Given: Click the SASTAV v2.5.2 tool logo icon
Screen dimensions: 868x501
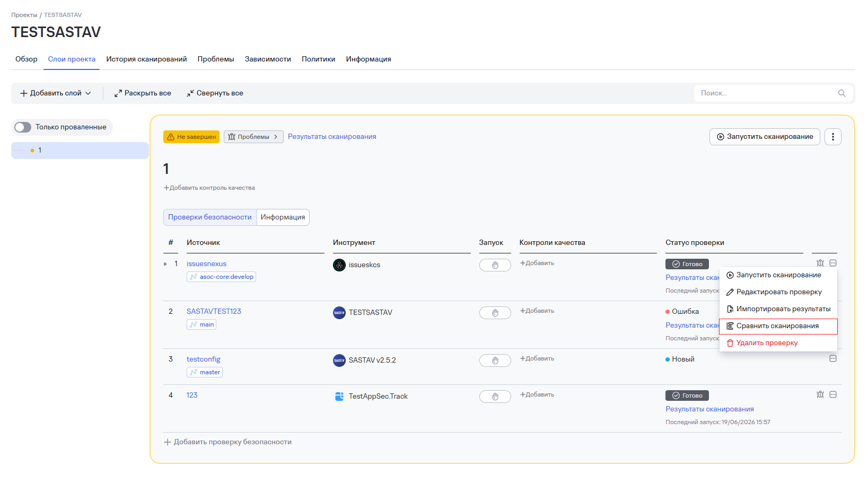Looking at the screenshot, I should (x=339, y=360).
